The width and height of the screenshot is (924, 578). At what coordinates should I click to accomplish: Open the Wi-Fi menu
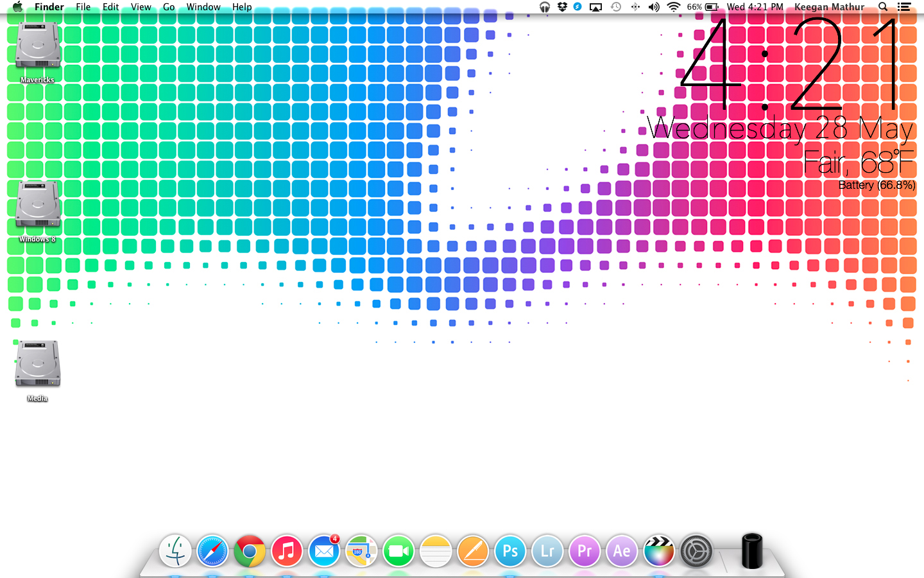[673, 7]
